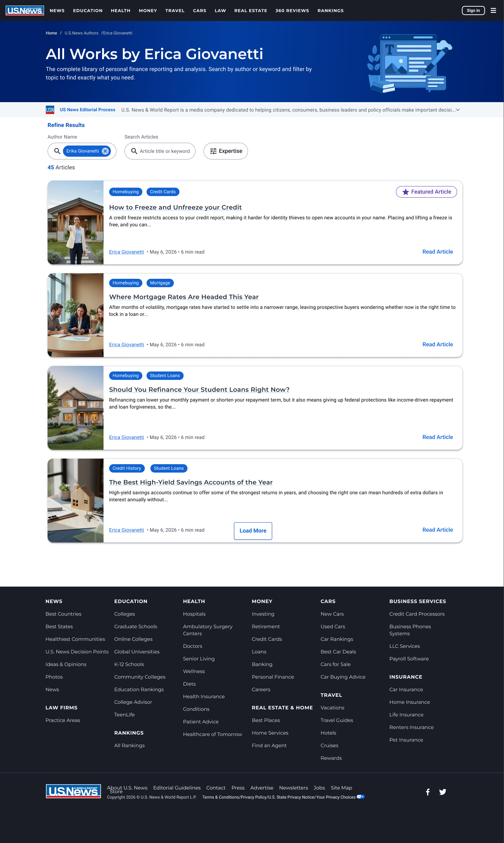Click the Credit Cards tag pill
504x843 pixels.
pyautogui.click(x=163, y=192)
